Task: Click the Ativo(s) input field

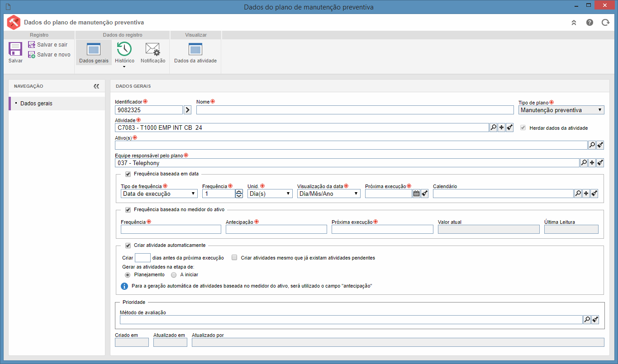Action: coord(351,145)
